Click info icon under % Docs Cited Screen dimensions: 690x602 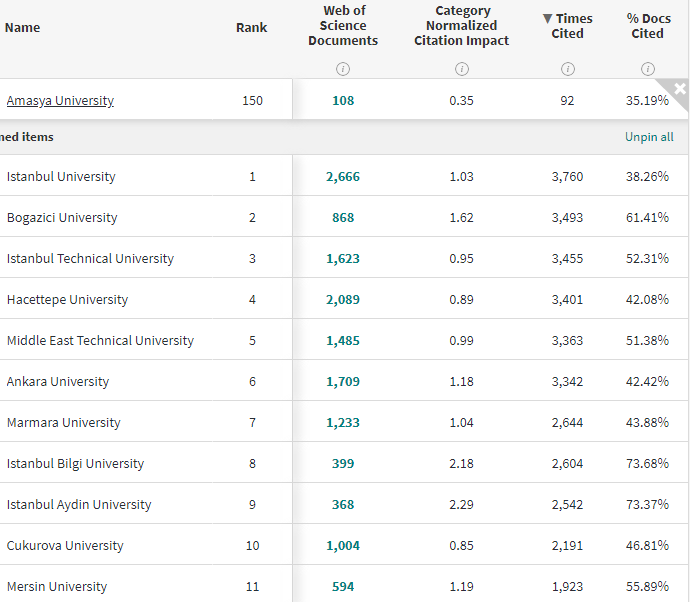click(x=647, y=69)
